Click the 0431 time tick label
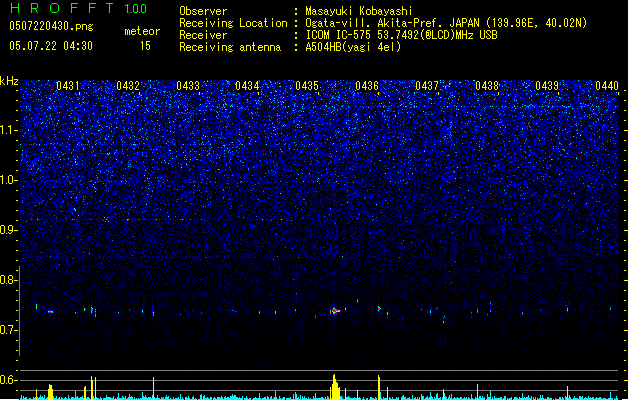The height and width of the screenshot is (400, 629). 67,86
